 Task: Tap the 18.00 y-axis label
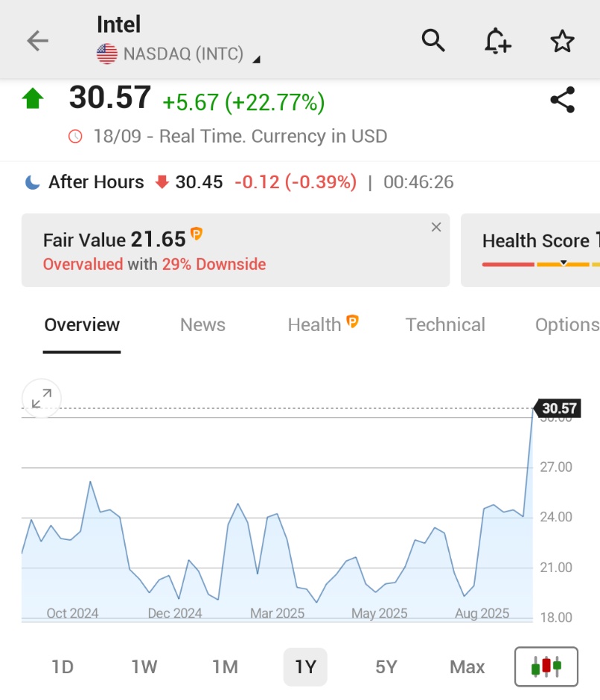[556, 617]
